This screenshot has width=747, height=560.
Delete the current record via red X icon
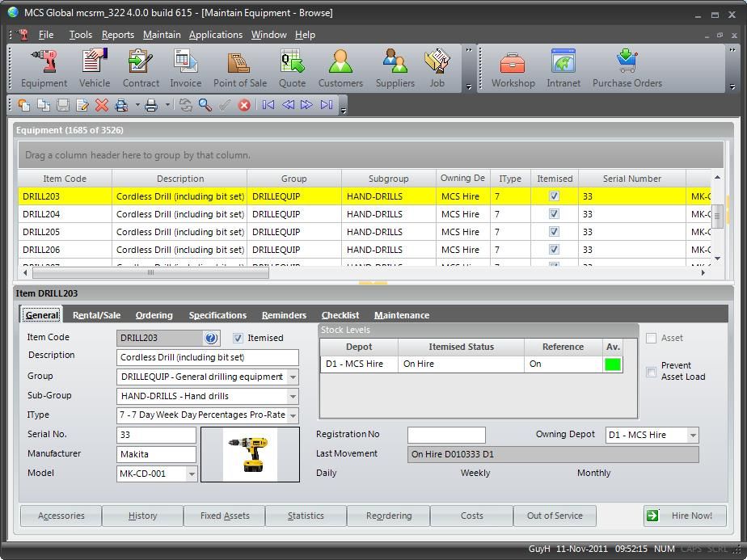pos(101,104)
